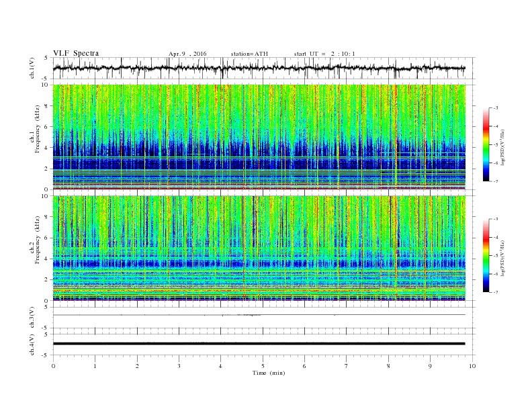Click time axis tick label "4"
The width and height of the screenshot is (532, 411).
tap(220, 366)
